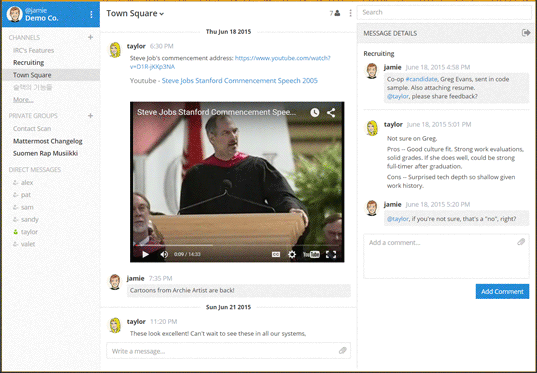The image size is (537, 373).
Task: Add a new channel with the plus icon
Action: [90, 37]
